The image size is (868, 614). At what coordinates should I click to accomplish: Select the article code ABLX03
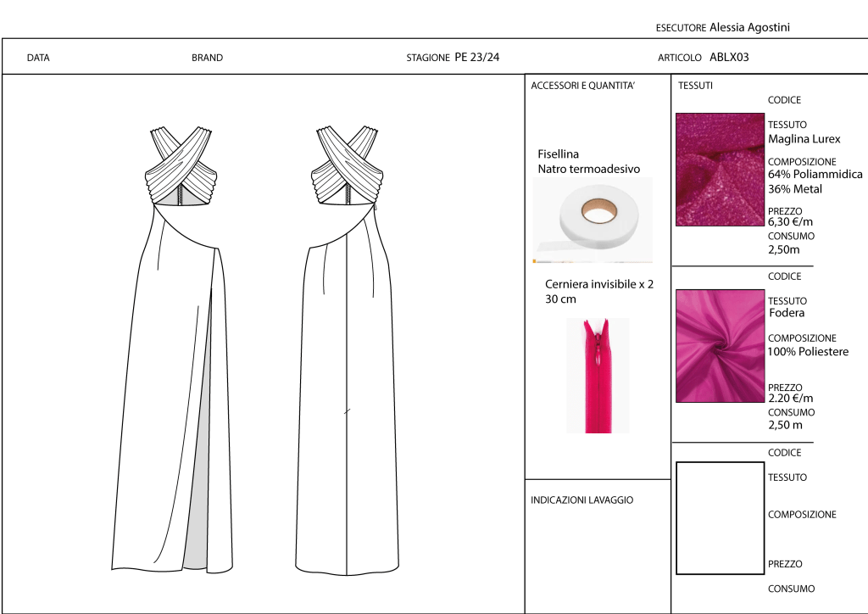tap(729, 58)
